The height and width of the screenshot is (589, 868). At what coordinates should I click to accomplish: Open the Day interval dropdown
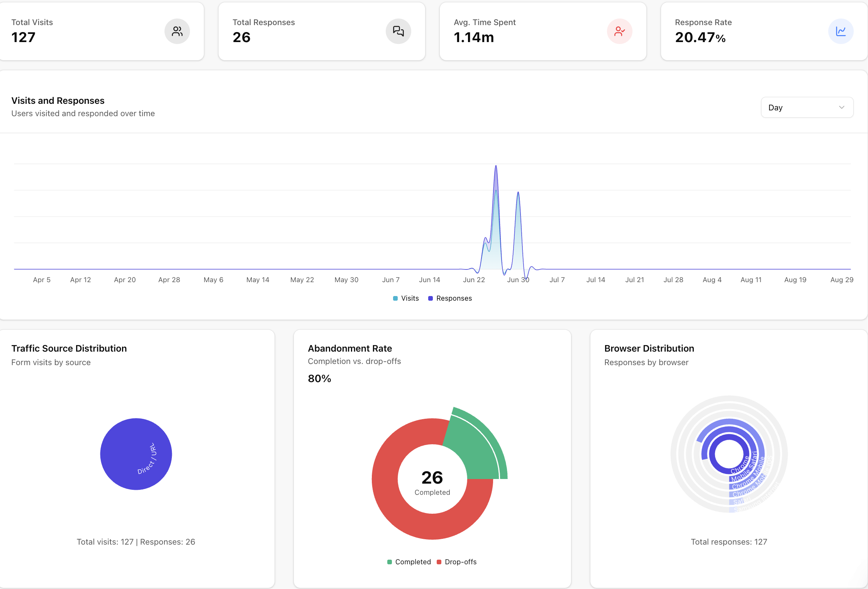[x=807, y=107]
